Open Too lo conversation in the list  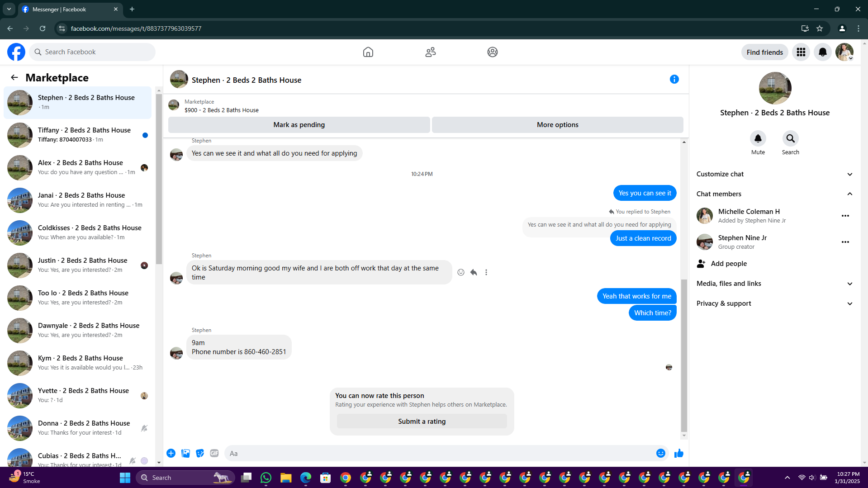pyautogui.click(x=78, y=298)
